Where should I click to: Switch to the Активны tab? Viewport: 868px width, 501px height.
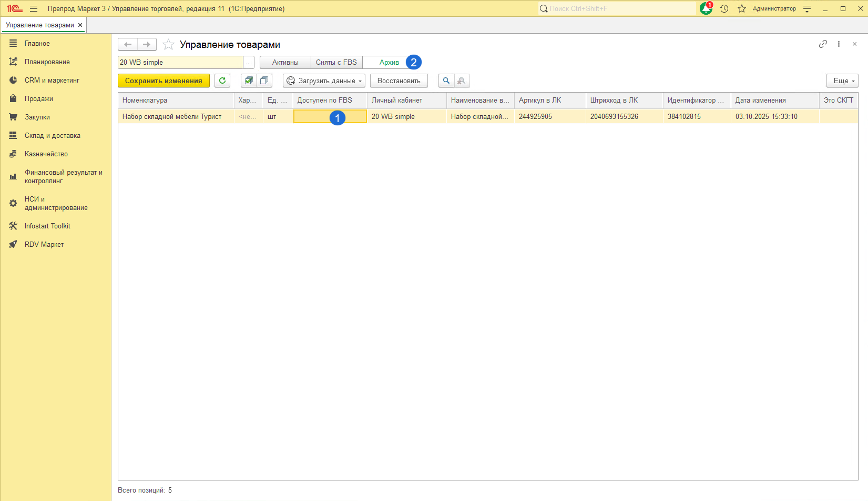pos(285,63)
